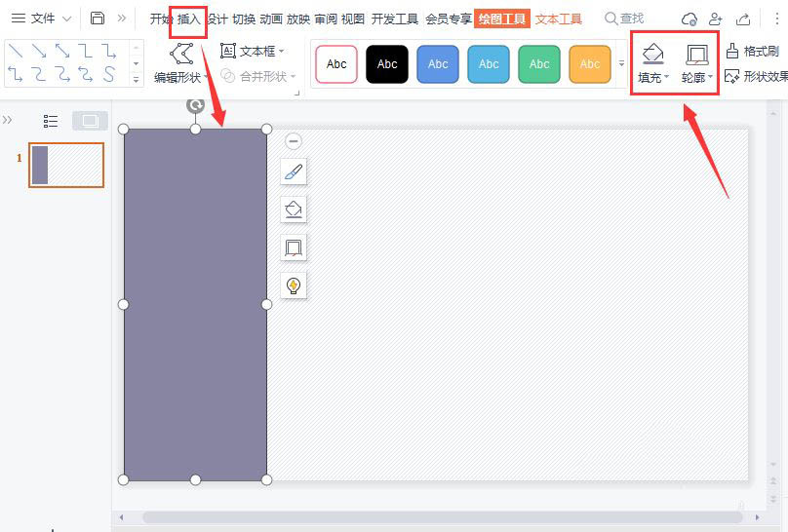
Task: Open the 视图 tab
Action: (x=352, y=19)
